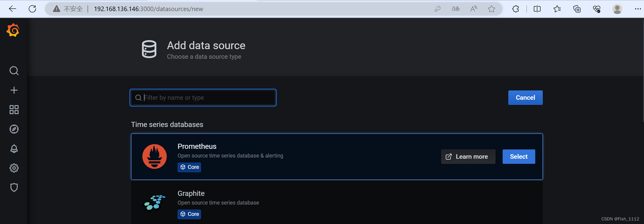Click the translate page icon
644x224 pixels.
[456, 9]
